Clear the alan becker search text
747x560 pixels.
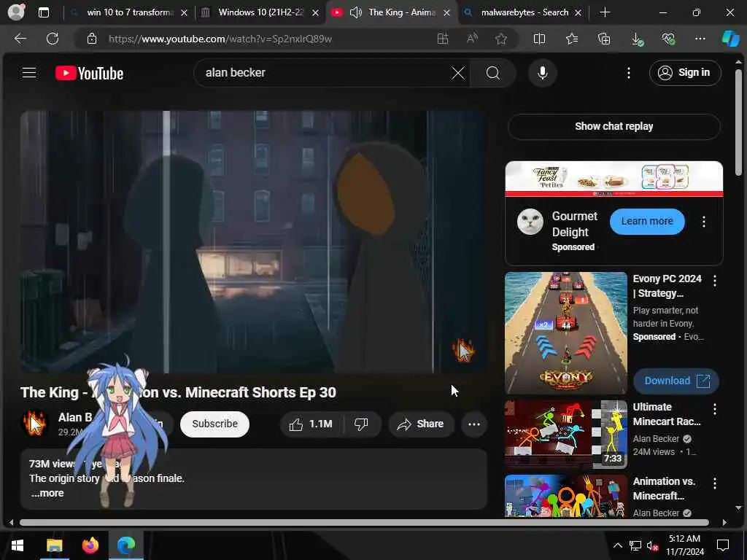(458, 73)
